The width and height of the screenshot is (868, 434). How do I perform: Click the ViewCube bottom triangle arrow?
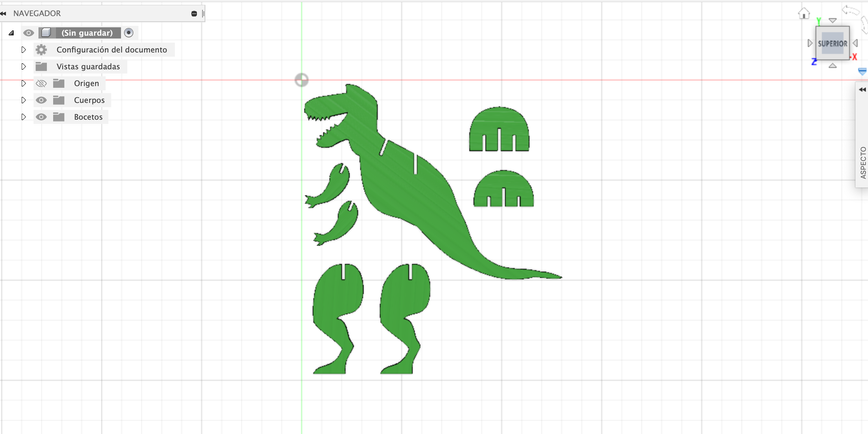pos(833,66)
